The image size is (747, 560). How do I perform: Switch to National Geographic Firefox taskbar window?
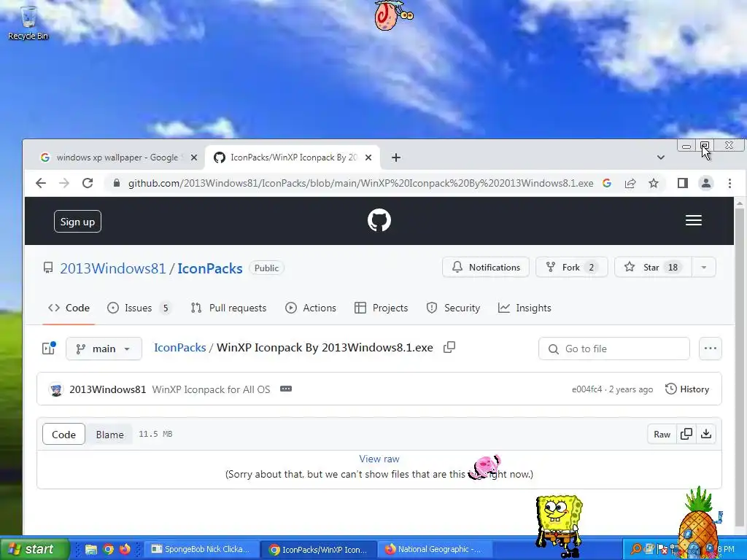[436, 550]
